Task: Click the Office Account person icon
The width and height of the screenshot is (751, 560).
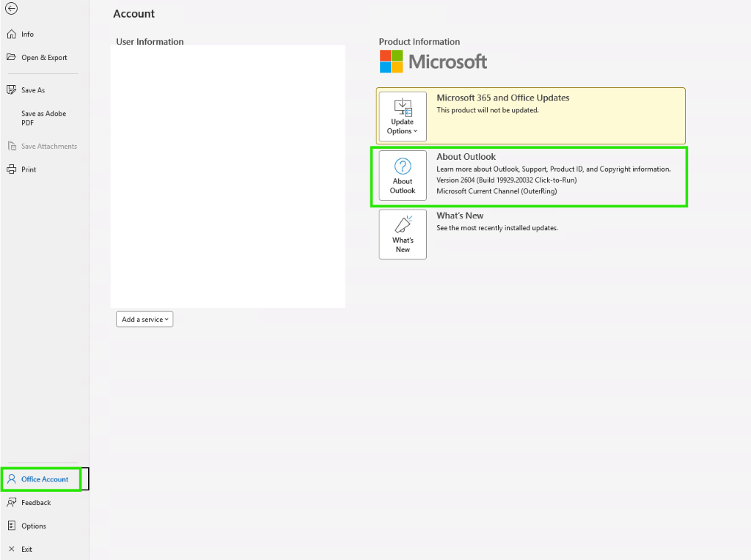Action: 12,479
